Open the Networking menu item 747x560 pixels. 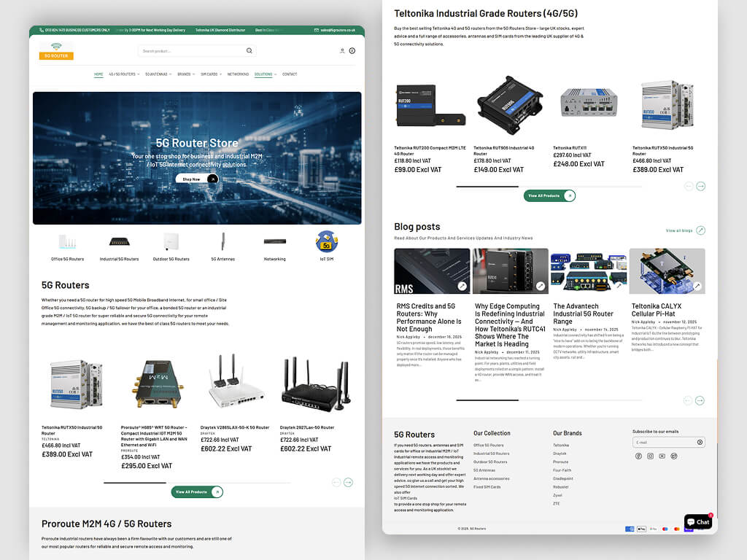click(238, 74)
